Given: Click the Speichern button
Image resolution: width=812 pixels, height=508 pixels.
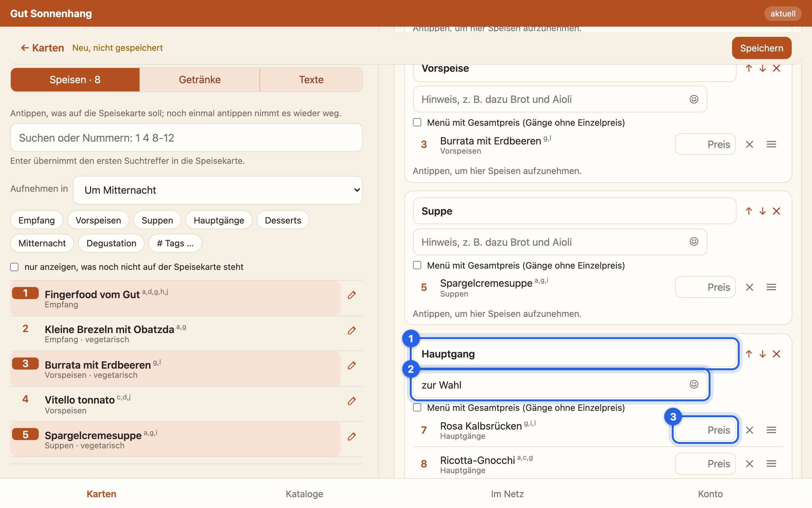Looking at the screenshot, I should pyautogui.click(x=761, y=48).
